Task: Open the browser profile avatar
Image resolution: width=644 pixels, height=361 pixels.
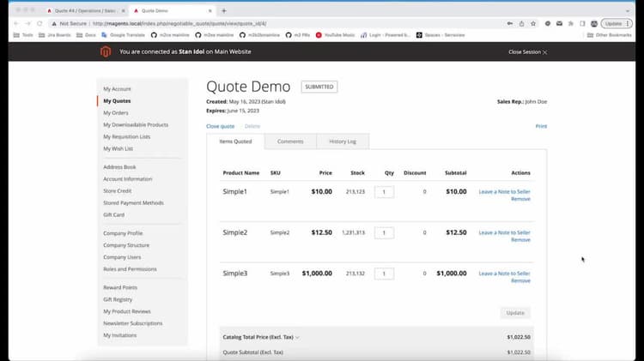Action: 594,23
